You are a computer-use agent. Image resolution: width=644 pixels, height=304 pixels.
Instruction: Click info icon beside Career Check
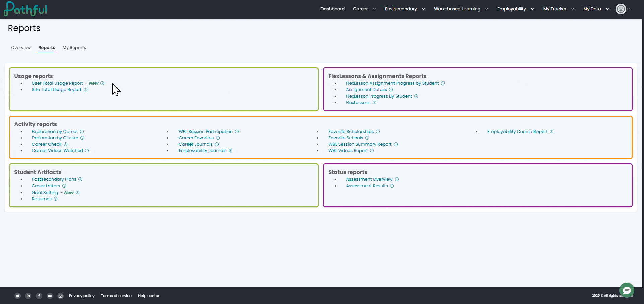coord(66,144)
